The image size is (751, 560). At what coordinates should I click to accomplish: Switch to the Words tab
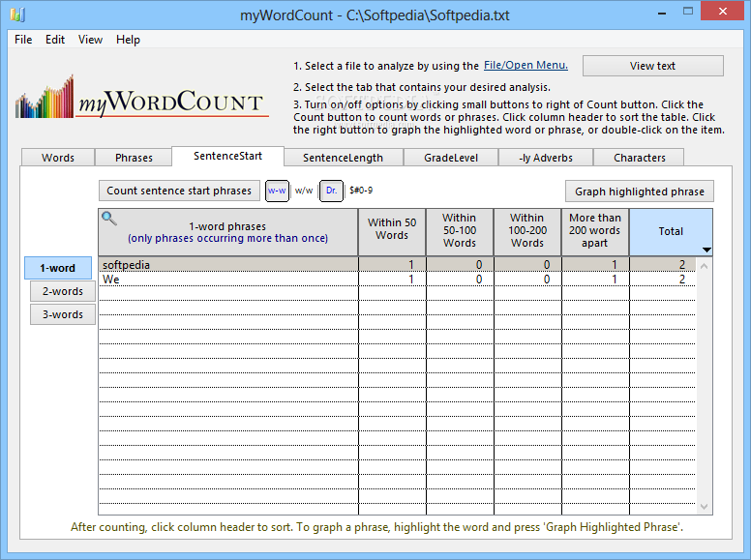tap(58, 158)
